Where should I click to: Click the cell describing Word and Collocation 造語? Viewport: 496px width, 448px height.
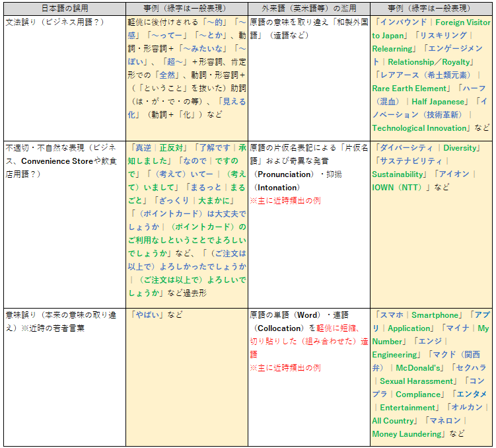click(x=308, y=375)
